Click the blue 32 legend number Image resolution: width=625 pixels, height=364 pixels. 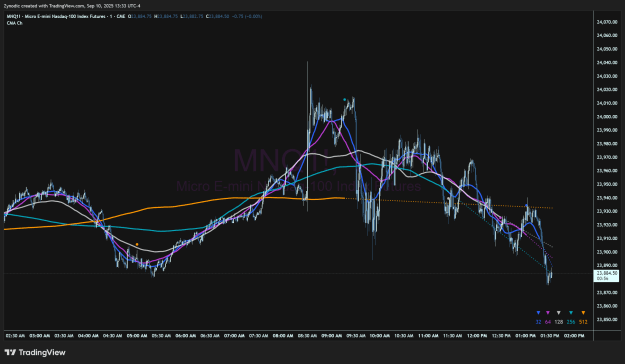tap(538, 322)
